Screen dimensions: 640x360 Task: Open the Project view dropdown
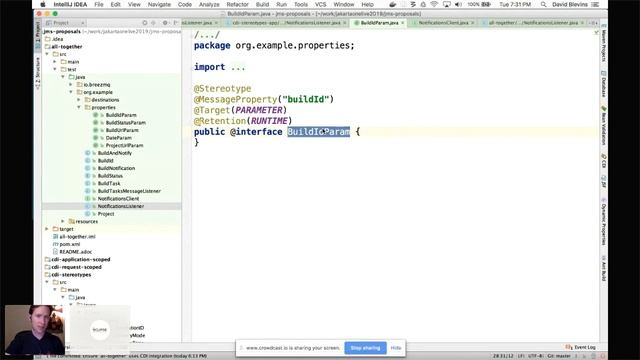(65, 23)
